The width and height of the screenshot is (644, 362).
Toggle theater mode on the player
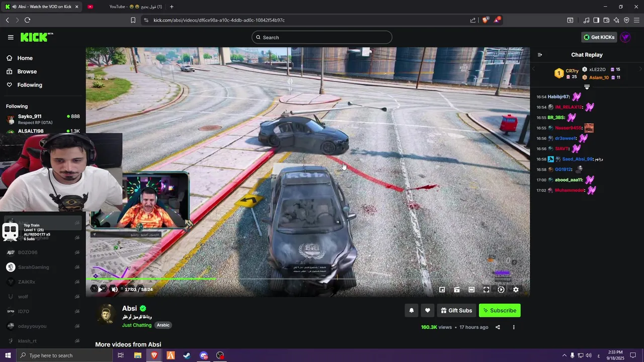tap(471, 290)
